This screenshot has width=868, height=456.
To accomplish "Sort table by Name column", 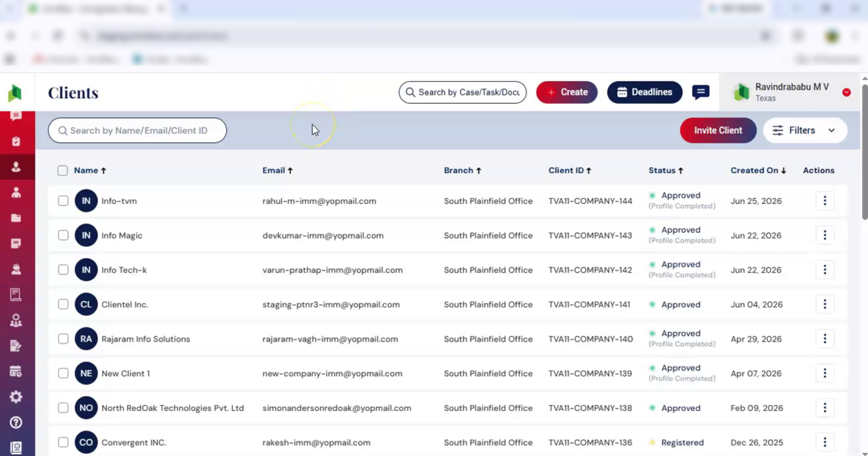I will point(90,170).
